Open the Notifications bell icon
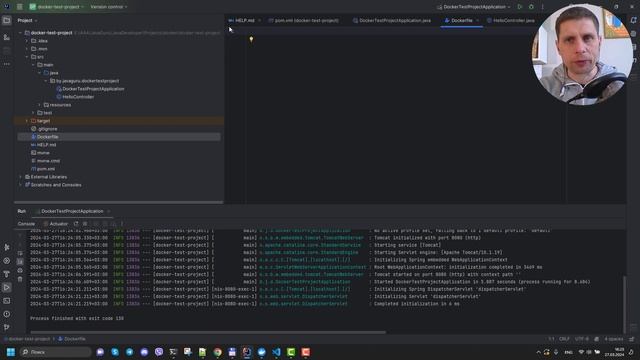The height and width of the screenshot is (360, 640). 633,20
